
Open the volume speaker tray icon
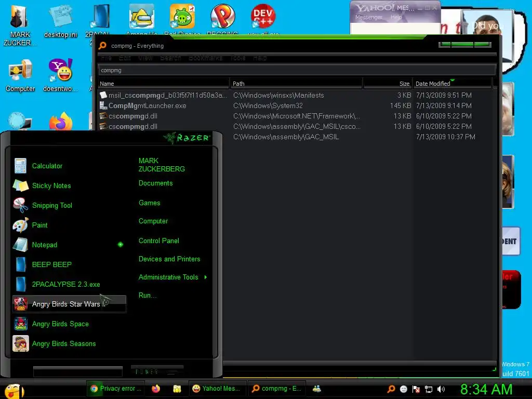point(441,389)
